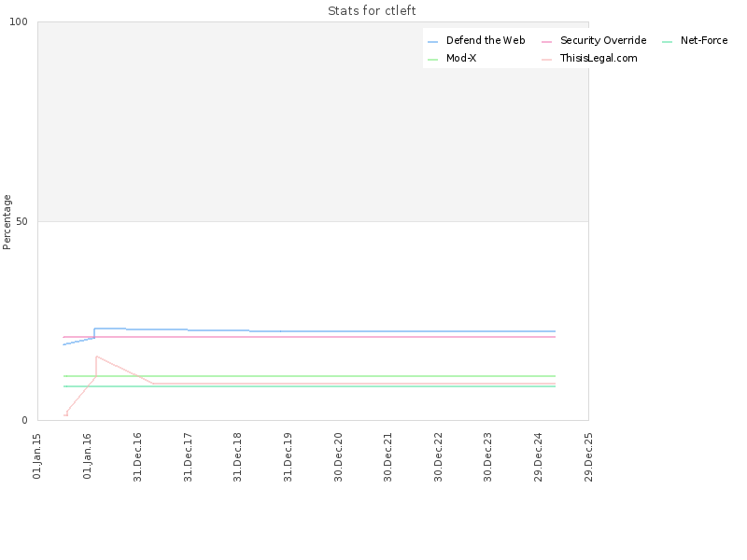Click the Security Override legend label

(603, 40)
